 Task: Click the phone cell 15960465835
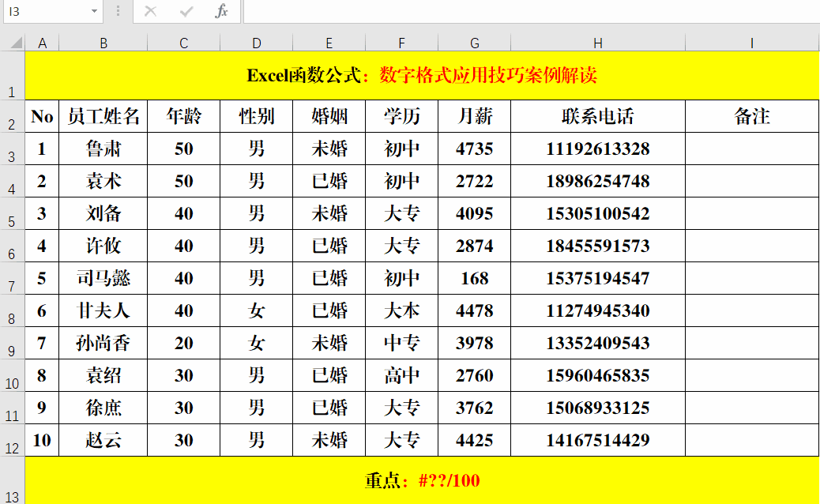(x=598, y=376)
